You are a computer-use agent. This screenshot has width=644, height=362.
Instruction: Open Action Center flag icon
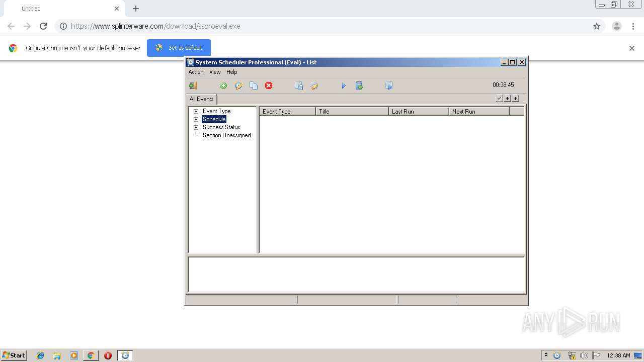pyautogui.click(x=596, y=355)
